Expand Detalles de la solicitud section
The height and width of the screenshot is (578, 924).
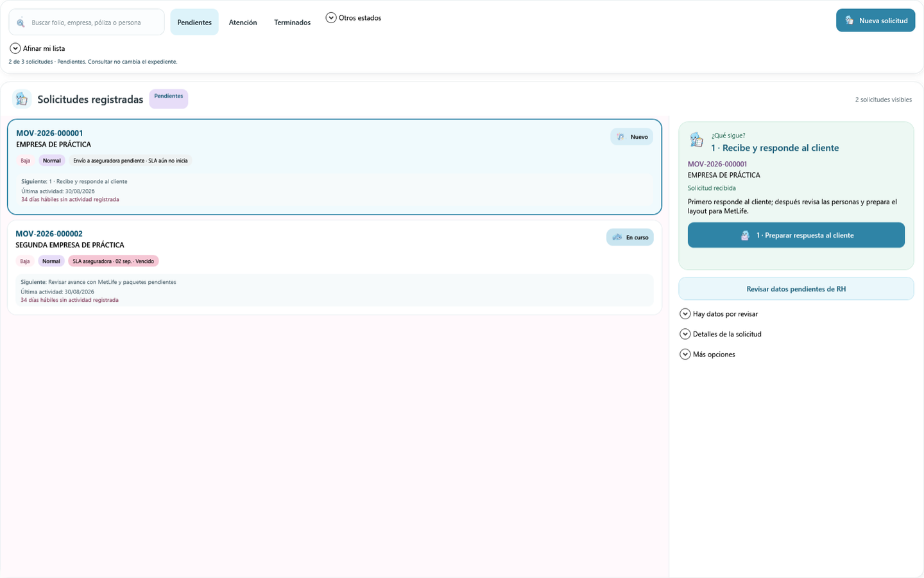[x=721, y=334]
